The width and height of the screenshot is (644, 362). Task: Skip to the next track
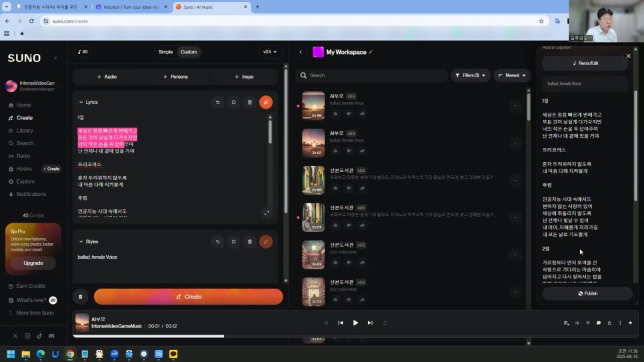point(370,323)
